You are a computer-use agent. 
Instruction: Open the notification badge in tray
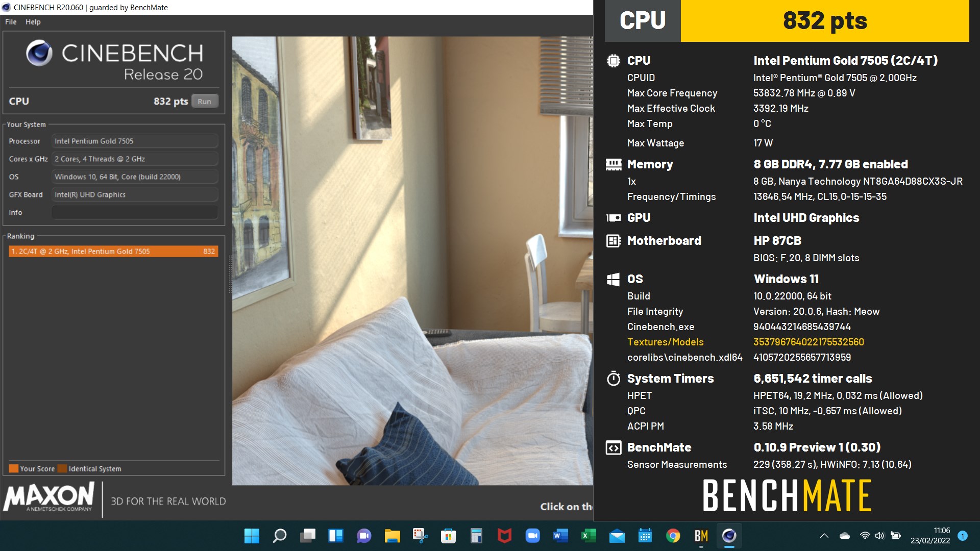(963, 536)
